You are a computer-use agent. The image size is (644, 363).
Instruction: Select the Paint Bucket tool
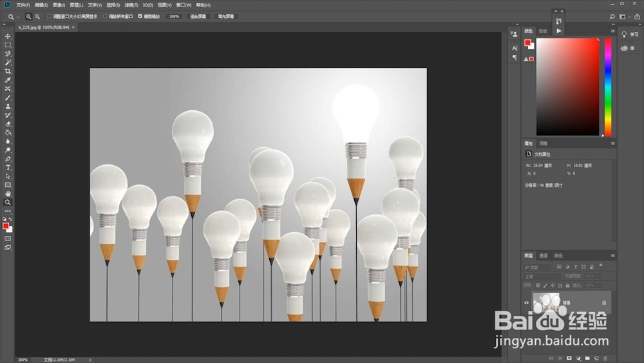[x=8, y=132]
